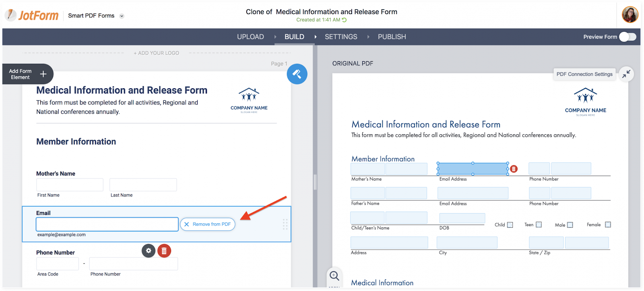Click Remove from PDF button
644x291 pixels.
208,224
